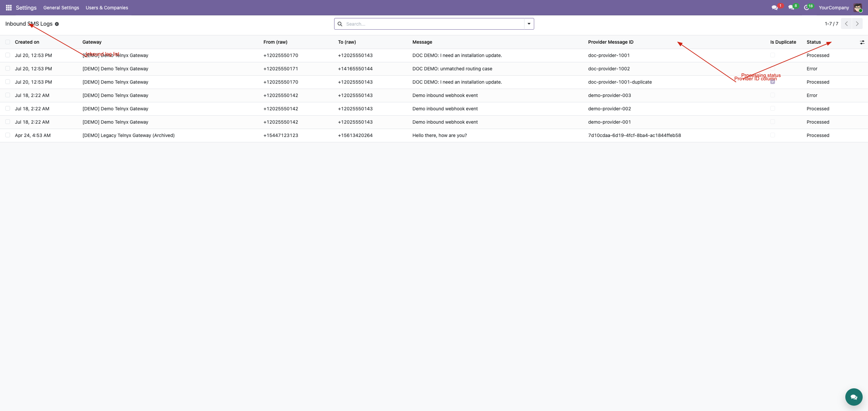The height and width of the screenshot is (411, 868).
Task: Click into the Search input field
Action: click(434, 24)
